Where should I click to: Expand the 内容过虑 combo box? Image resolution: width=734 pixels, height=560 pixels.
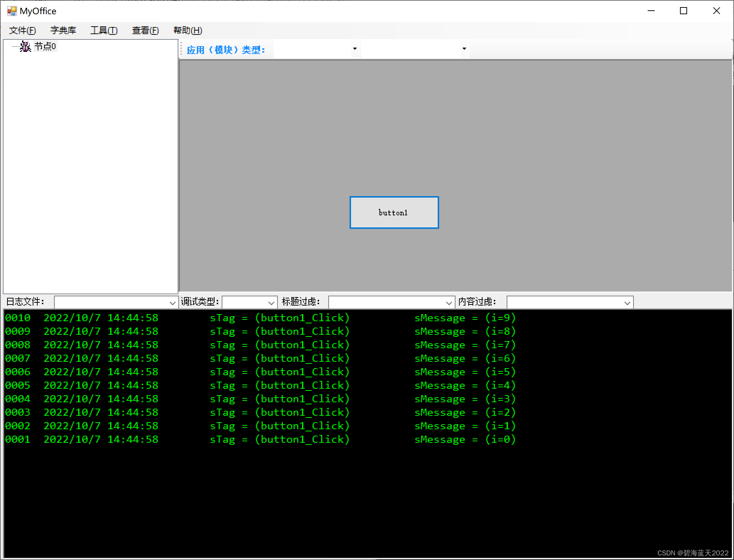(x=627, y=303)
